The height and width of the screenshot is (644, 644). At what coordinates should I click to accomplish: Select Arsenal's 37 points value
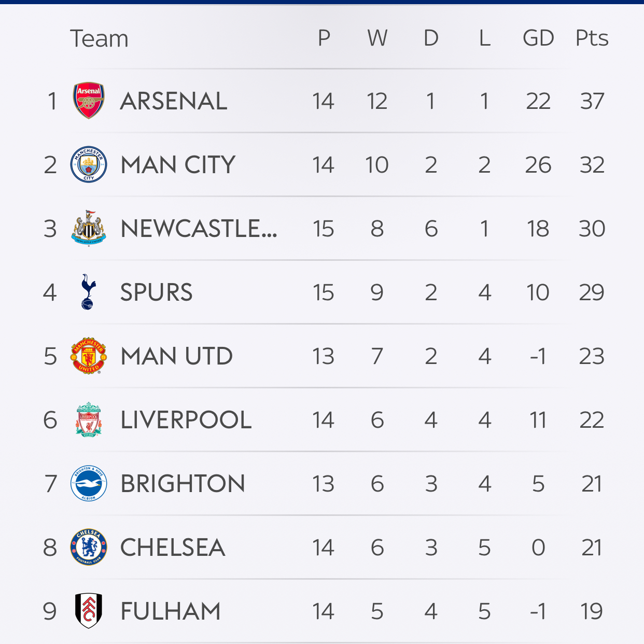pos(592,101)
